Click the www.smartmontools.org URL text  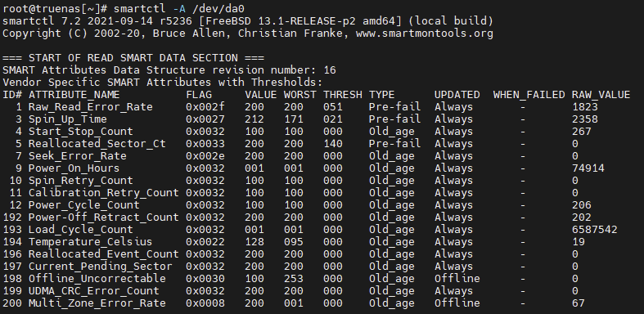(x=424, y=34)
